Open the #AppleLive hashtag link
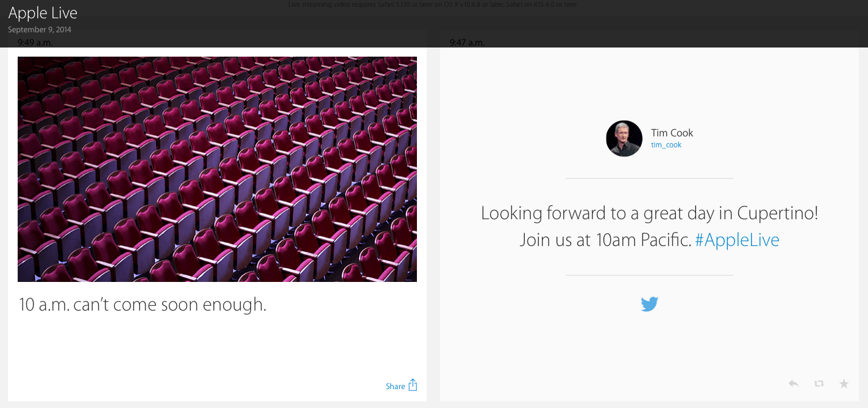 pyautogui.click(x=737, y=240)
